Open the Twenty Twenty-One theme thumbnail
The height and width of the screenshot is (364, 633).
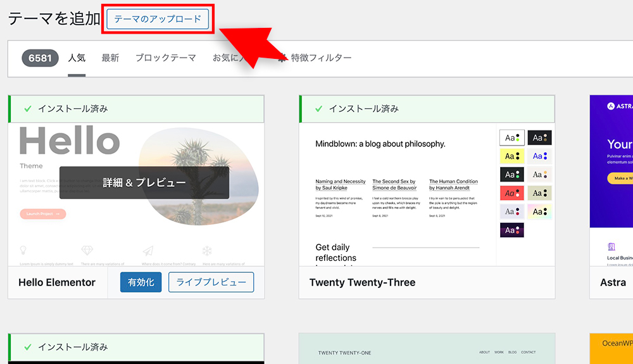427,349
